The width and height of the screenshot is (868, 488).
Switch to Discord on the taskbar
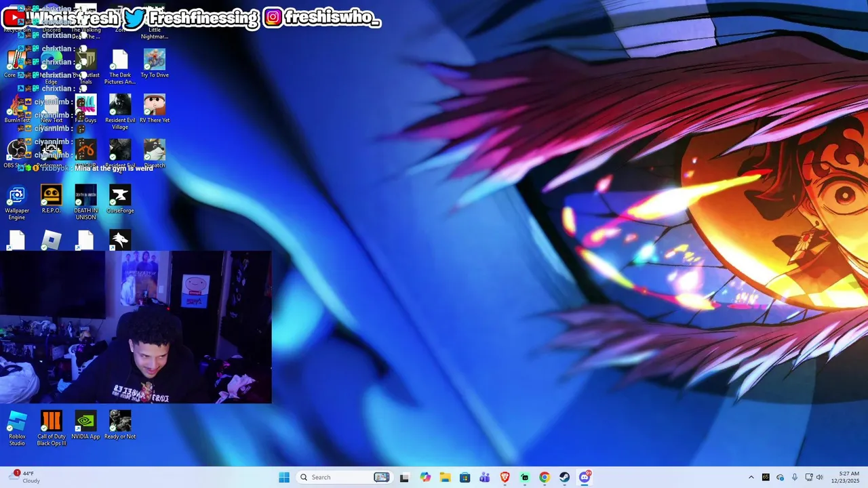pyautogui.click(x=585, y=477)
